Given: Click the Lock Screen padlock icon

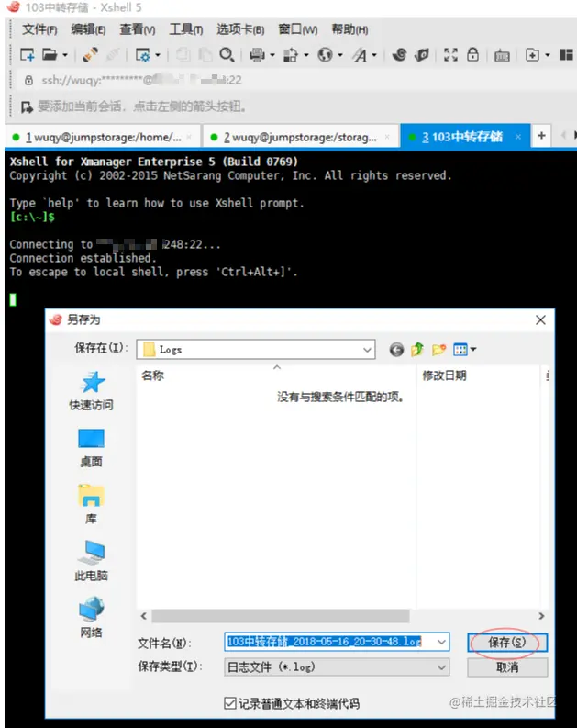Looking at the screenshot, I should pos(472,54).
